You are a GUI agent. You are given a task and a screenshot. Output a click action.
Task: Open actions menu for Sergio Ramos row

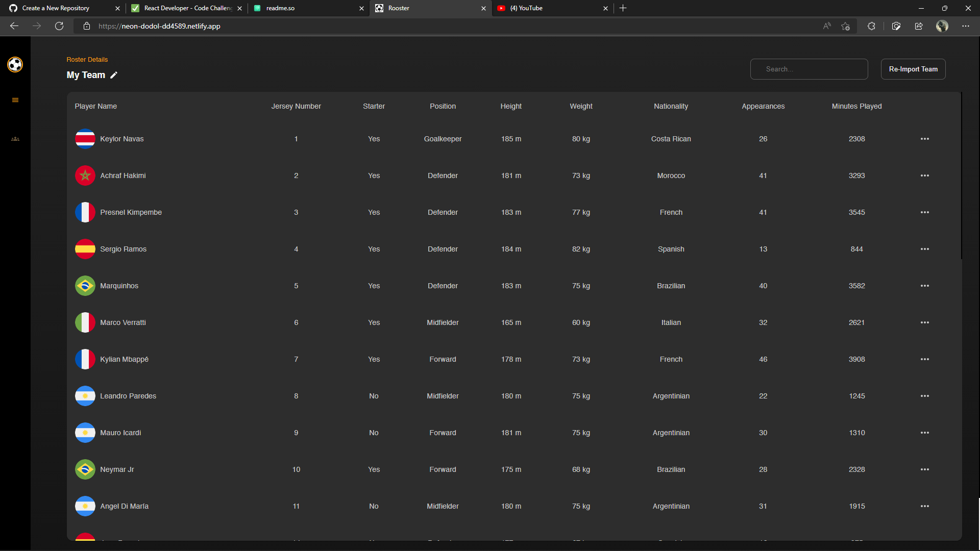coord(924,249)
